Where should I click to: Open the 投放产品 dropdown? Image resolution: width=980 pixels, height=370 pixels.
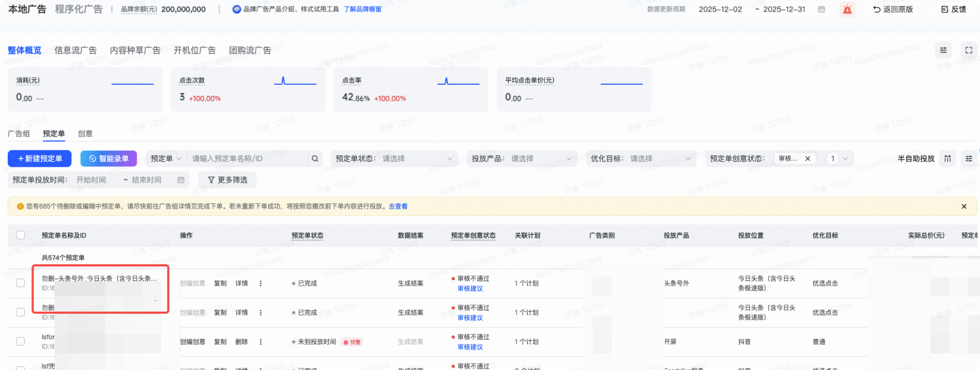point(522,159)
